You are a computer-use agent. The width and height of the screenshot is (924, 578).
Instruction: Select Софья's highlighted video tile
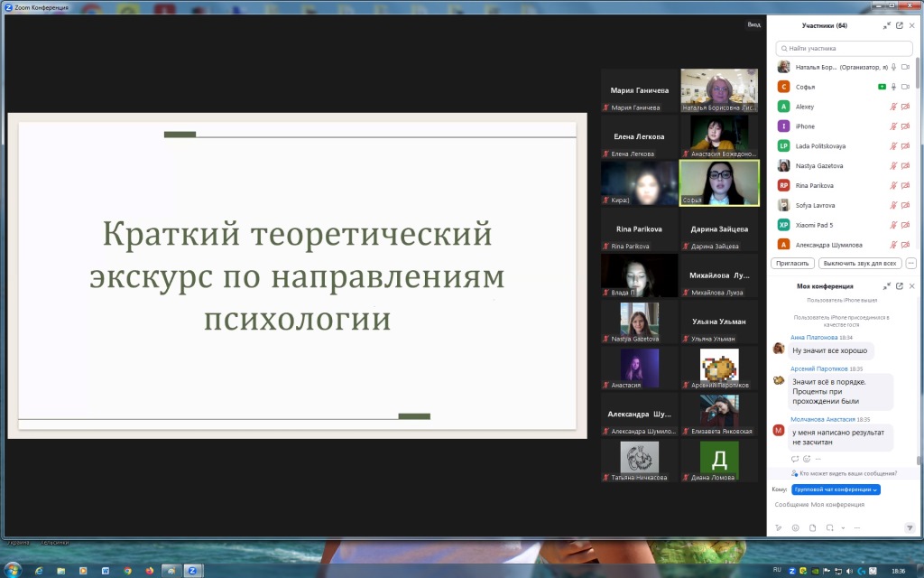[x=719, y=182]
